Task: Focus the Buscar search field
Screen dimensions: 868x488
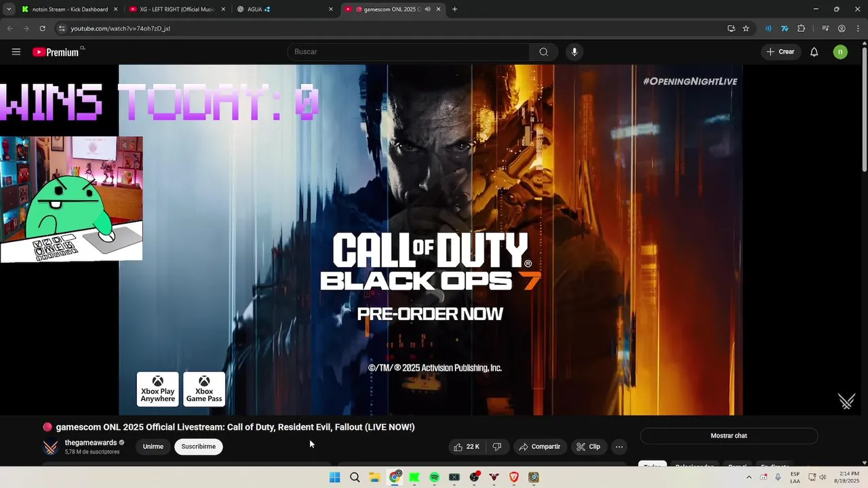Action: (x=409, y=52)
